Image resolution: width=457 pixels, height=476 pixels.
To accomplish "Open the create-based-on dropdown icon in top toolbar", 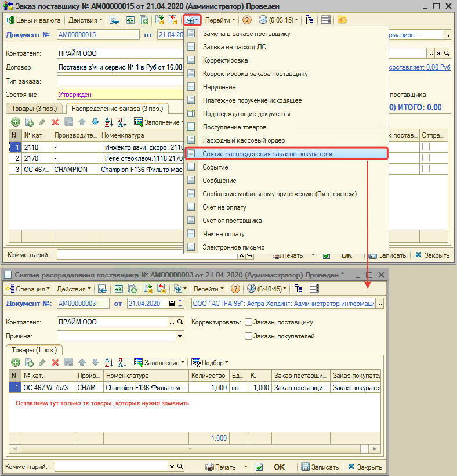I will click(x=193, y=20).
